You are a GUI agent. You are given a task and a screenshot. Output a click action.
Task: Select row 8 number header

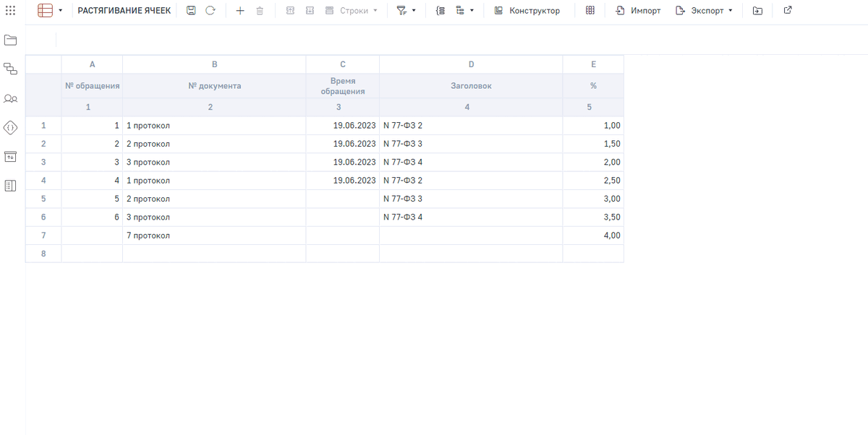(43, 254)
